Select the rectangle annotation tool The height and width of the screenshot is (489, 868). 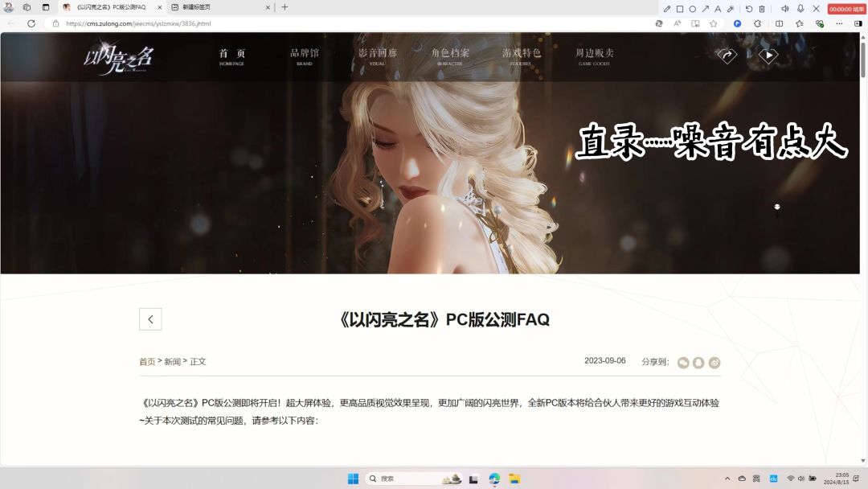point(680,9)
